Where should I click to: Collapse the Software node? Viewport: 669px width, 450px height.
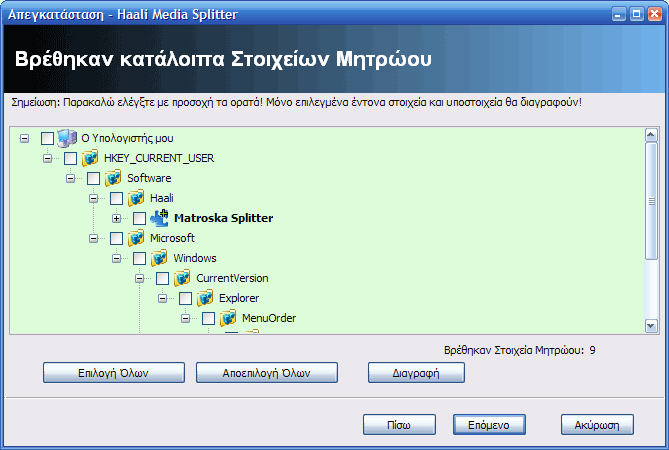coord(70,178)
